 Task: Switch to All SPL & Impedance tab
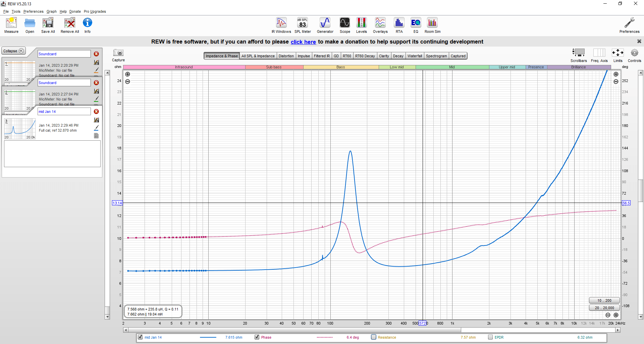click(258, 56)
